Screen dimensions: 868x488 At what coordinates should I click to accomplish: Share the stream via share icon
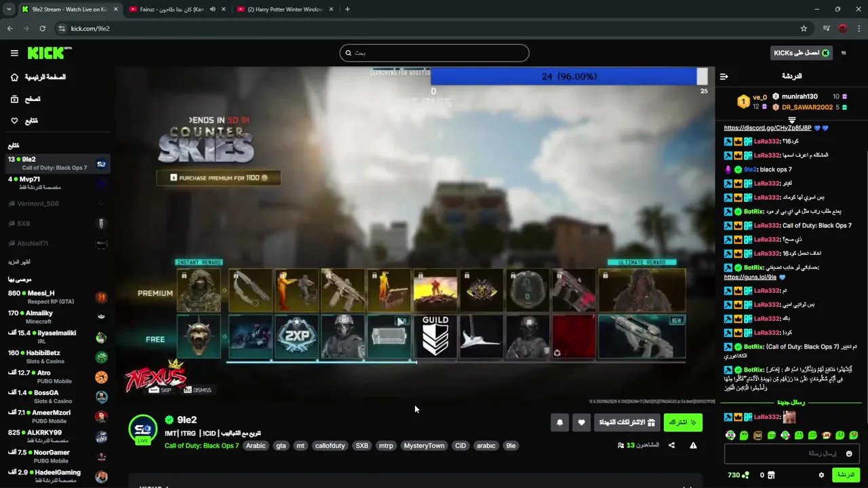pos(671,445)
